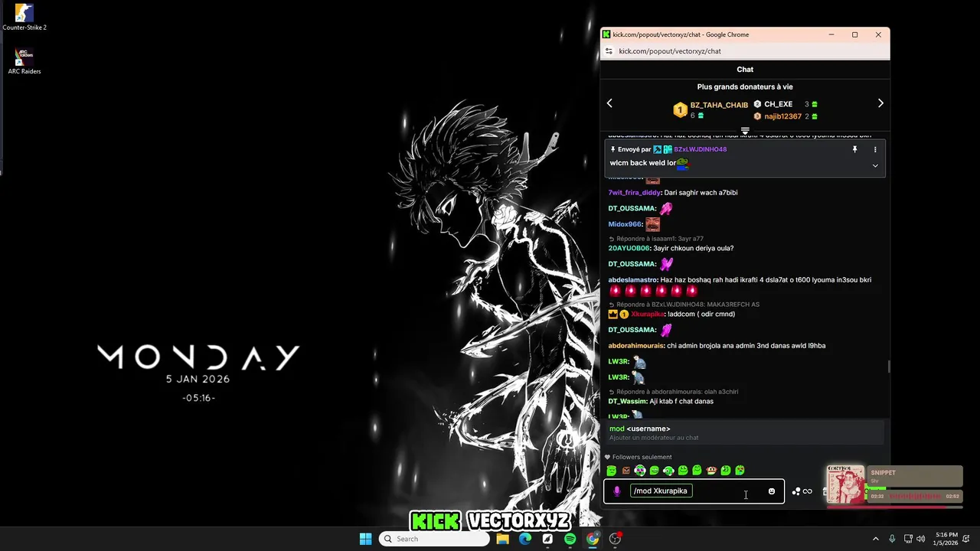Screen dimensions: 980x551
Task: Unpin the pinned message with pin icon
Action: coord(854,149)
